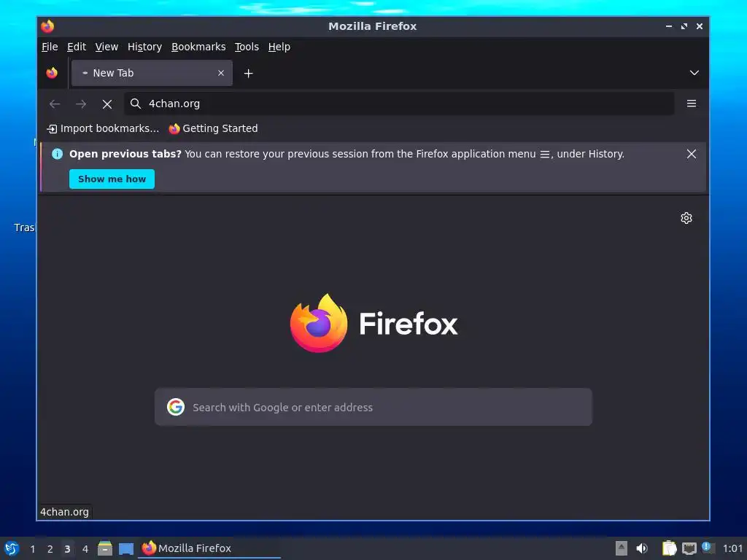Maximize the Mozilla Firefox window
747x560 pixels.
[x=684, y=26]
